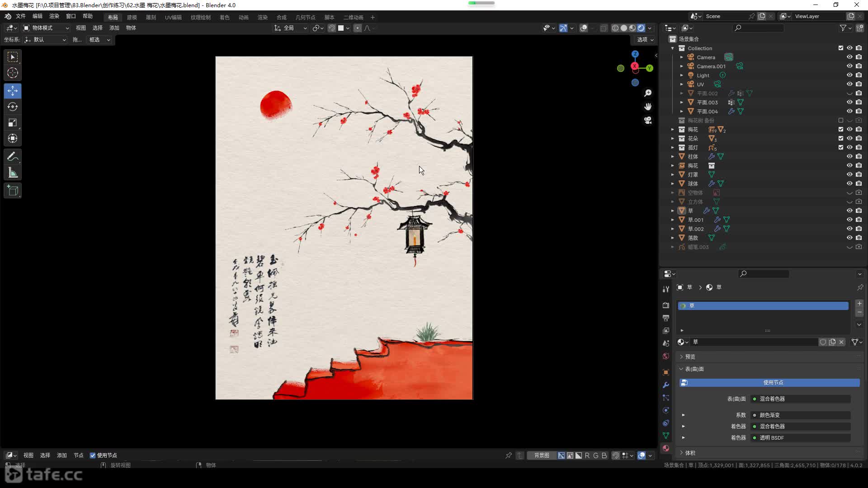Switch to rendered viewport shading
Viewport: 868px width, 488px height.
coord(641,28)
